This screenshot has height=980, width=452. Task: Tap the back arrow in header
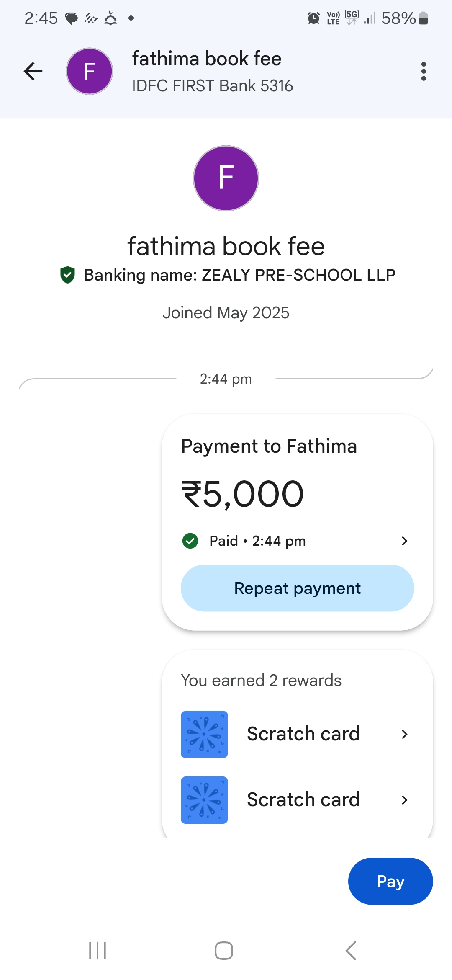coord(33,71)
